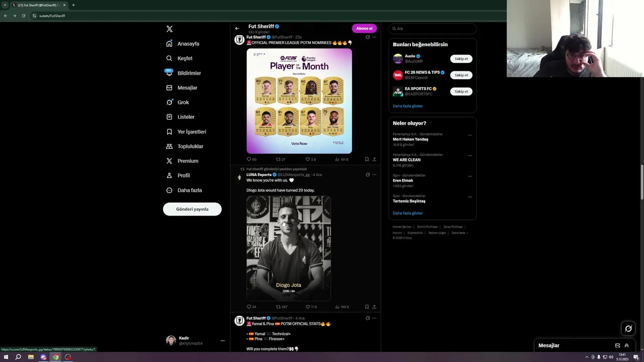644x362 pixels.
Task: Reload the browser page
Action: (23, 16)
